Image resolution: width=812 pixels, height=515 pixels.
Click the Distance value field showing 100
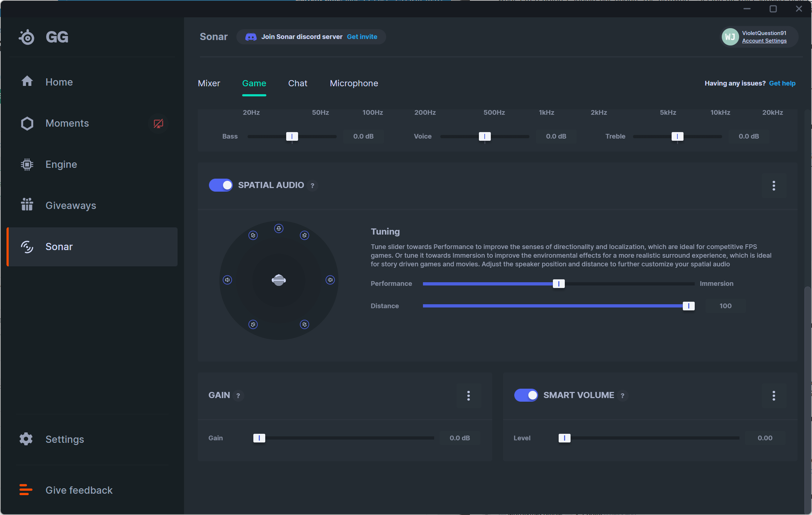pos(725,306)
